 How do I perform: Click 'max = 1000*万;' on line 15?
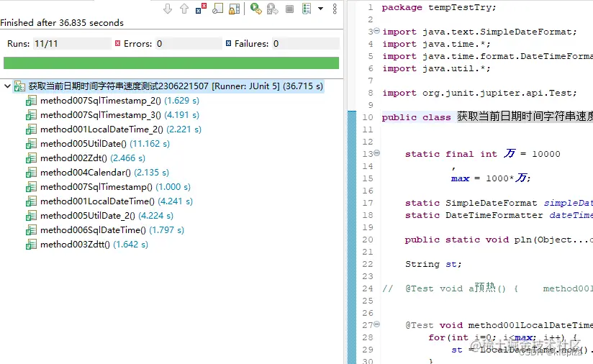pos(491,178)
